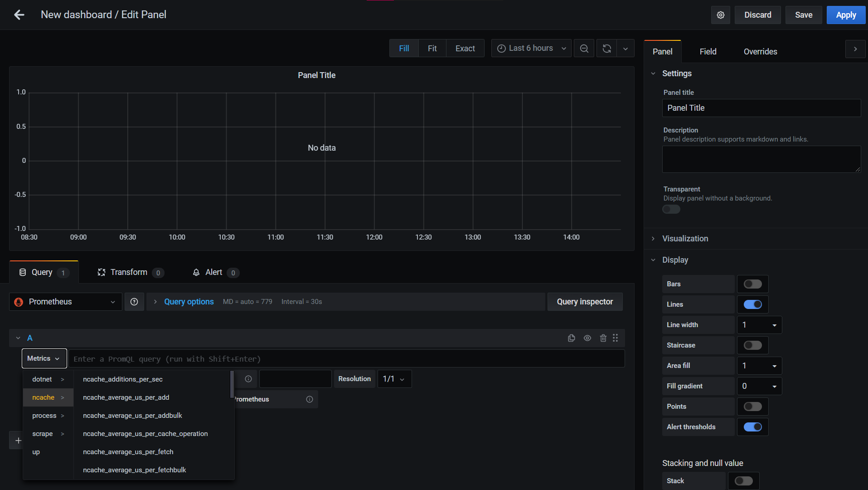Collapse query row A

click(x=18, y=338)
